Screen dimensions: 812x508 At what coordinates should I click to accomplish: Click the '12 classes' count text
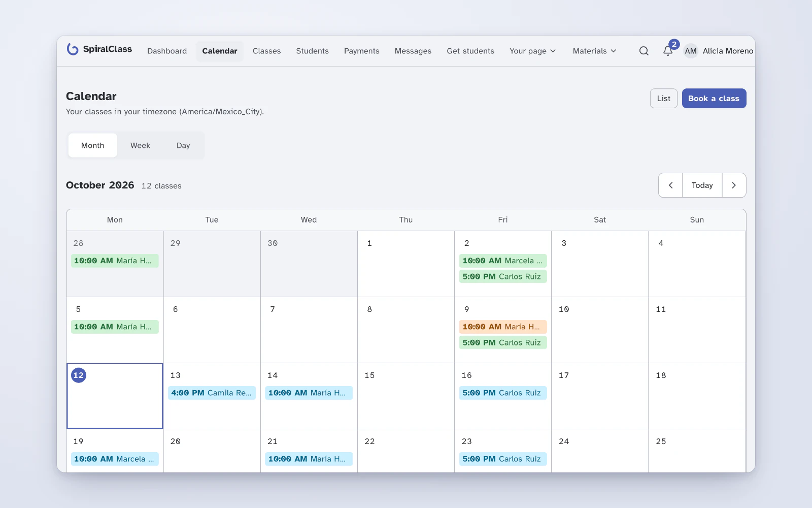[x=161, y=186]
